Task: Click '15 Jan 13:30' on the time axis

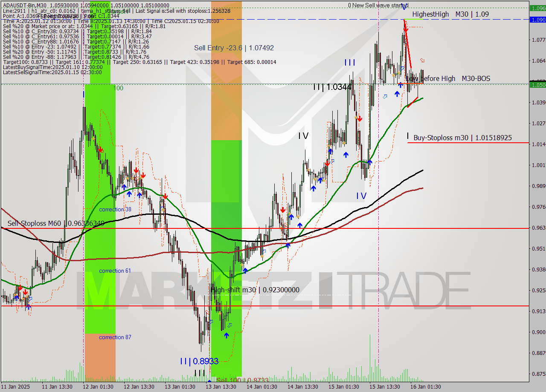Action: pyautogui.click(x=384, y=386)
